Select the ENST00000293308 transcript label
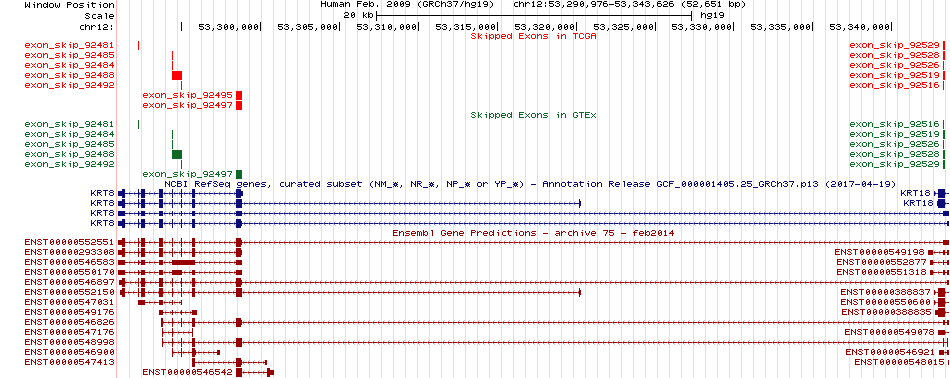Viewport: 950px width, 378px height. pos(69,253)
